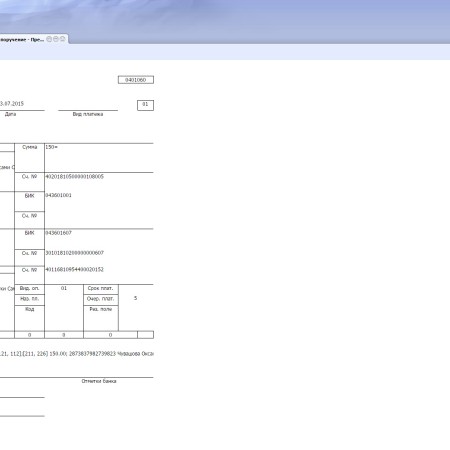Click the Вид оп. value 01
This screenshot has width=450, height=450.
(x=64, y=288)
